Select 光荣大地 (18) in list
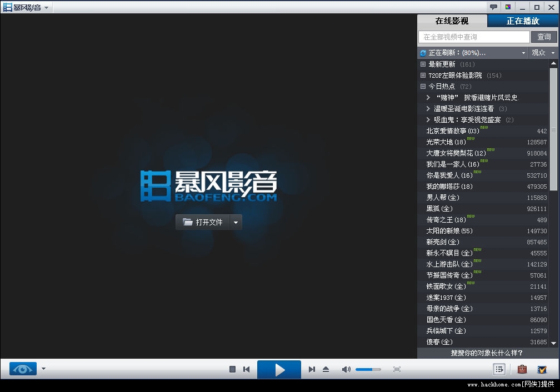The width and height of the screenshot is (560, 392). coord(483,142)
